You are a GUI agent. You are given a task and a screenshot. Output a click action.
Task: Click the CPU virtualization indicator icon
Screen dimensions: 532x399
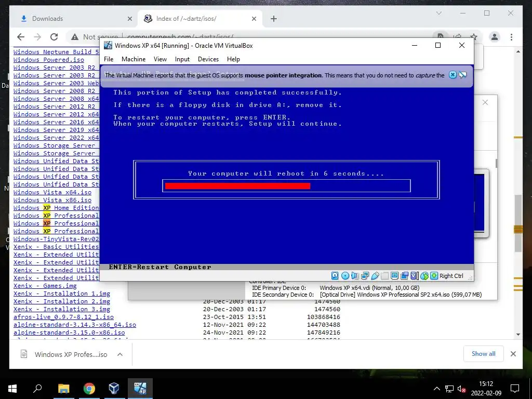click(414, 276)
